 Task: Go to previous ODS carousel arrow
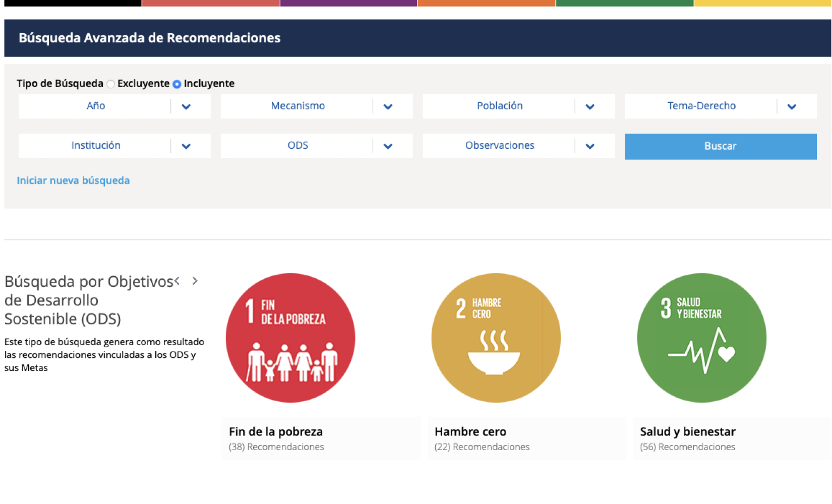(177, 281)
